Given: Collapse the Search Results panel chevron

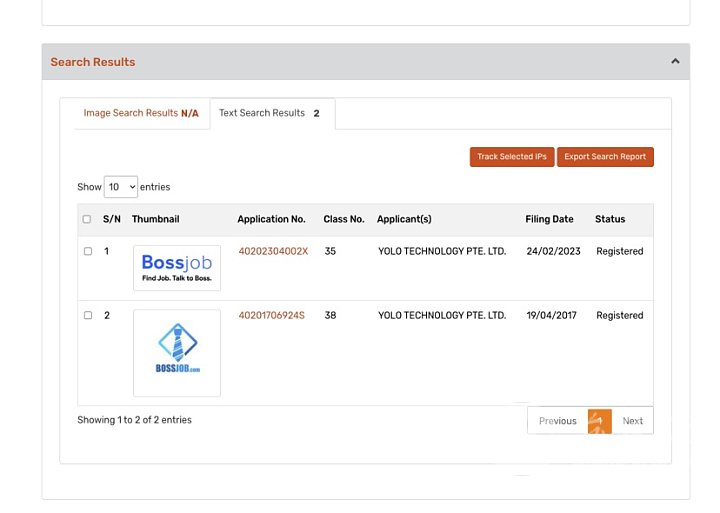Looking at the screenshot, I should pos(675,62).
